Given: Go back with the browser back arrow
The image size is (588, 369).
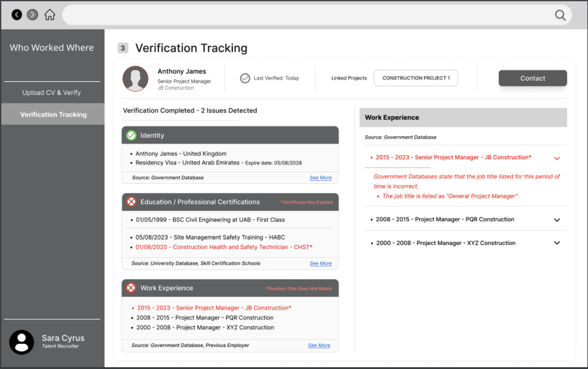Looking at the screenshot, I should pyautogui.click(x=17, y=15).
